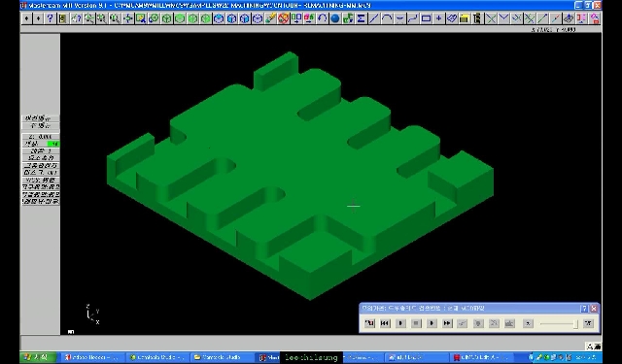Adjust the verification speed slider
The width and height of the screenshot is (622, 364).
[x=575, y=323]
